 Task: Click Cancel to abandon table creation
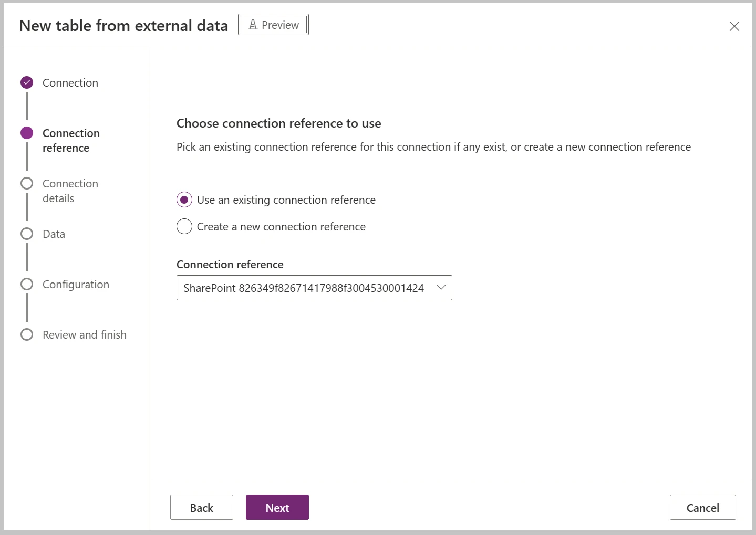[702, 507]
